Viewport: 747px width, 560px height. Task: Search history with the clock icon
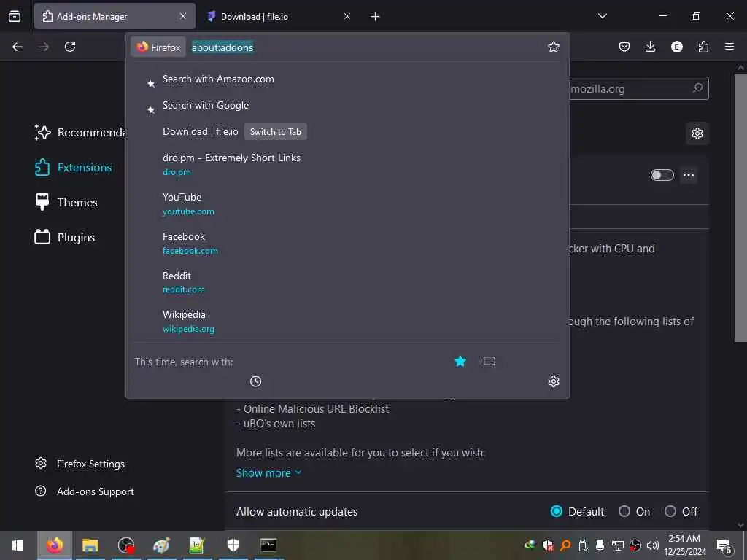[256, 381]
